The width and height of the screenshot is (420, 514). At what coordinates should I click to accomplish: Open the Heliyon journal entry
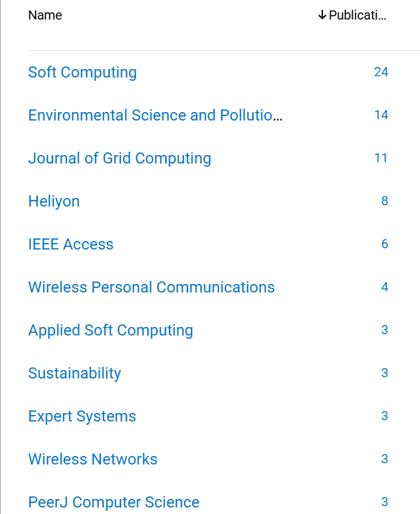53,201
